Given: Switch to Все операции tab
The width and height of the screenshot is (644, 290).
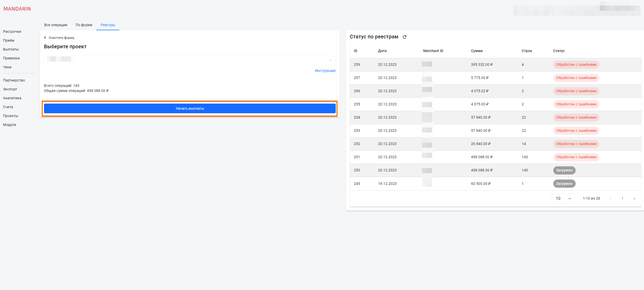Looking at the screenshot, I should tap(56, 25).
